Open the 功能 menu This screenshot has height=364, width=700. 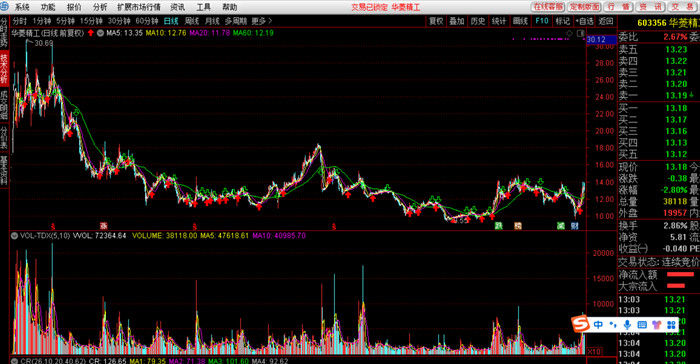(48, 7)
